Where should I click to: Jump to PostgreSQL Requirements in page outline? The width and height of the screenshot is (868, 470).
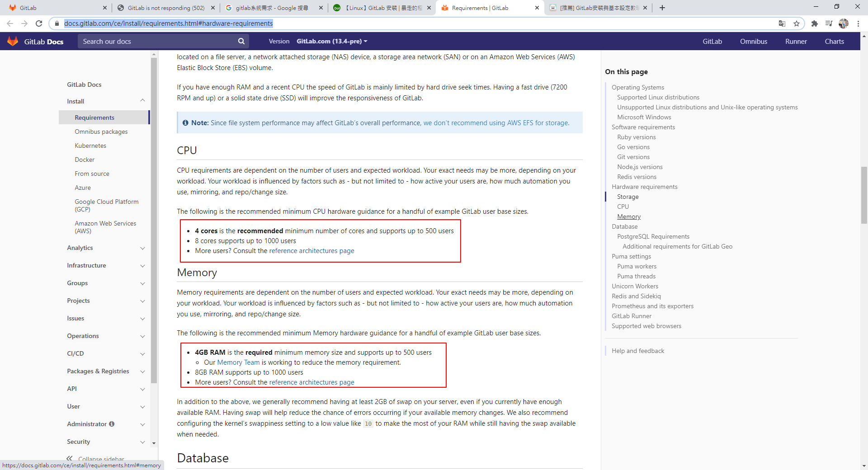(653, 236)
